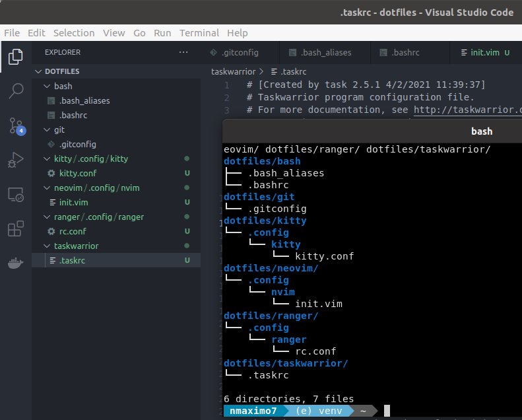Image resolution: width=522 pixels, height=420 pixels.
Task: Collapse the DOTFILES root section
Action: point(38,71)
